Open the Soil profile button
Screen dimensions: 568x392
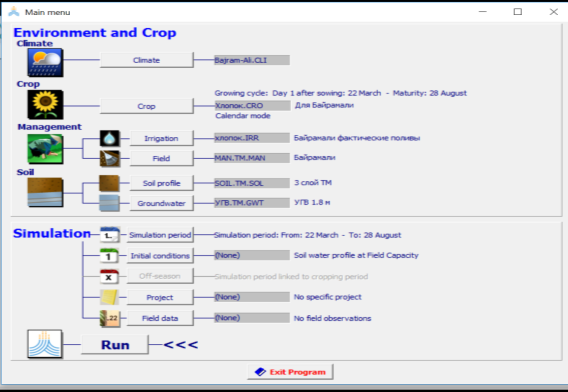click(x=162, y=183)
